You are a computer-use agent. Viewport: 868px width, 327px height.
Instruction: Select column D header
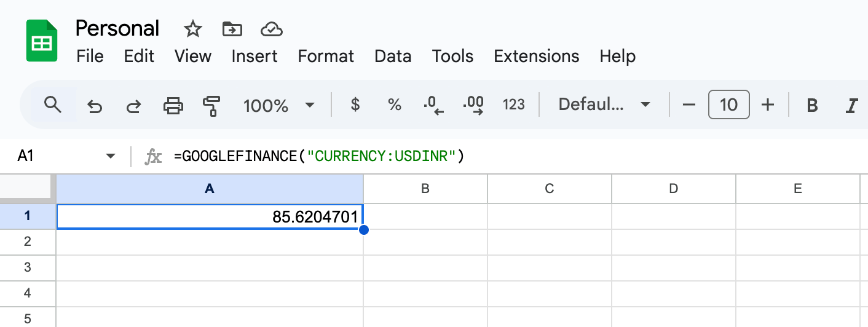pyautogui.click(x=674, y=189)
